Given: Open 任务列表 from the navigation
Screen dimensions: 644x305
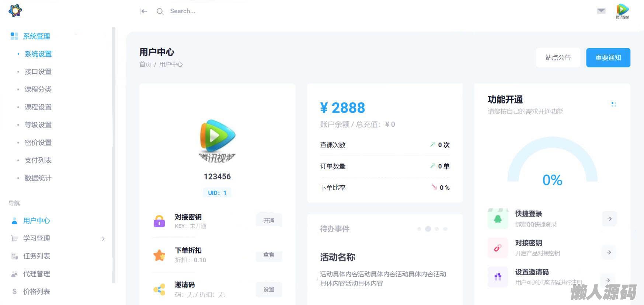Looking at the screenshot, I should (x=36, y=256).
